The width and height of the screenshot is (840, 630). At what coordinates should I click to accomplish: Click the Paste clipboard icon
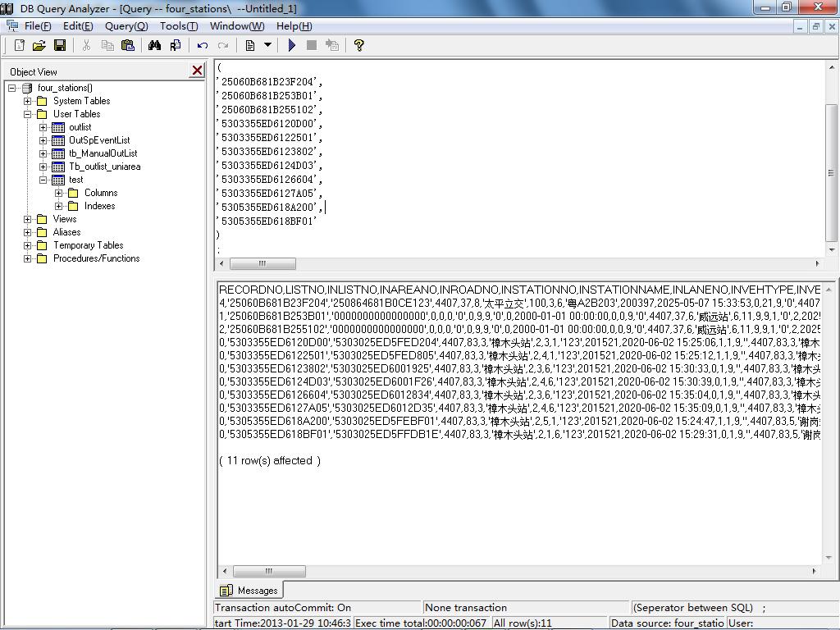tap(127, 46)
